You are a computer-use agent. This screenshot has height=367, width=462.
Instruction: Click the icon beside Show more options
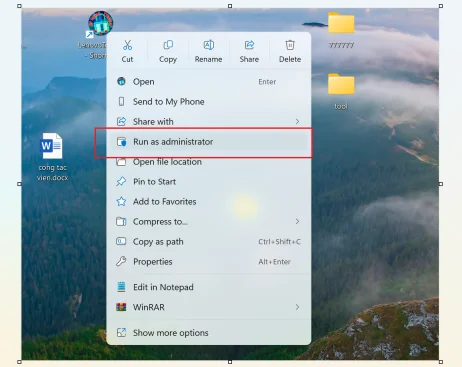coord(121,332)
